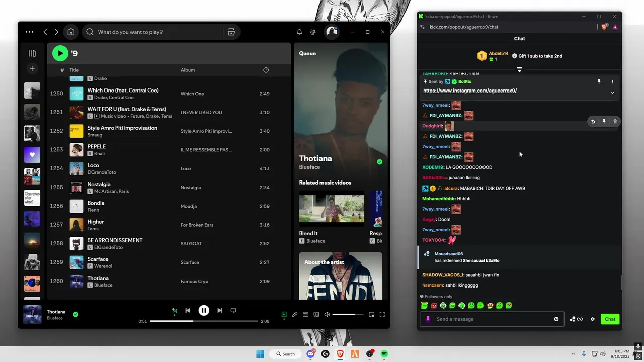Send message with green Chat button
644x362 pixels.
610,319
